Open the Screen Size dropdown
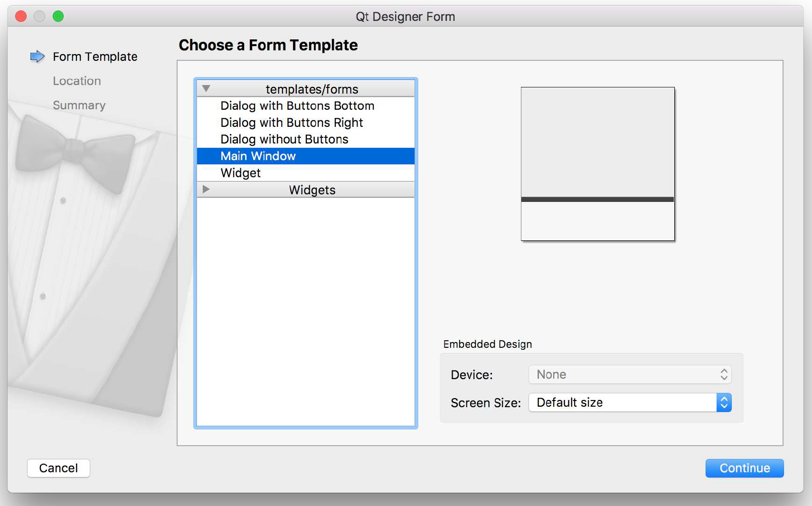The height and width of the screenshot is (506, 812). (x=630, y=402)
